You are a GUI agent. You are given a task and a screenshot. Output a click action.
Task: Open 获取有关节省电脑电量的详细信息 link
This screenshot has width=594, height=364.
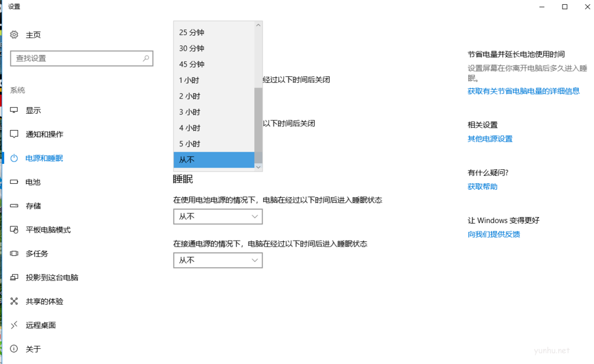(x=523, y=91)
